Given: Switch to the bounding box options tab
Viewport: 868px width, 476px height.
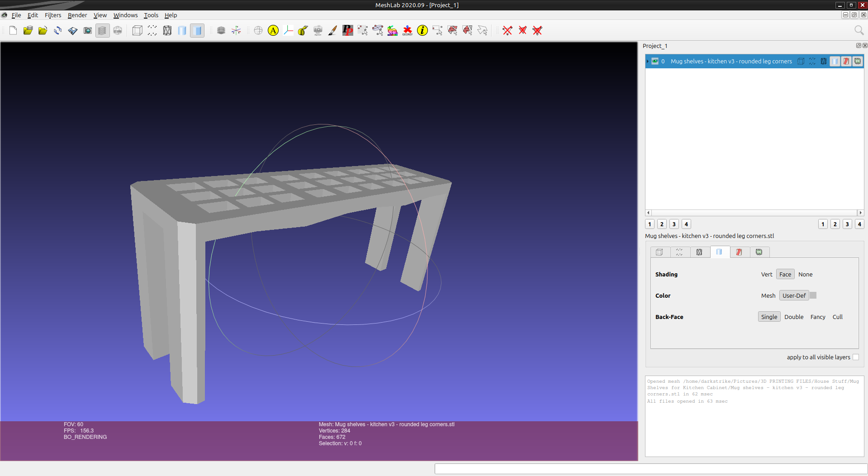Looking at the screenshot, I should [x=659, y=252].
